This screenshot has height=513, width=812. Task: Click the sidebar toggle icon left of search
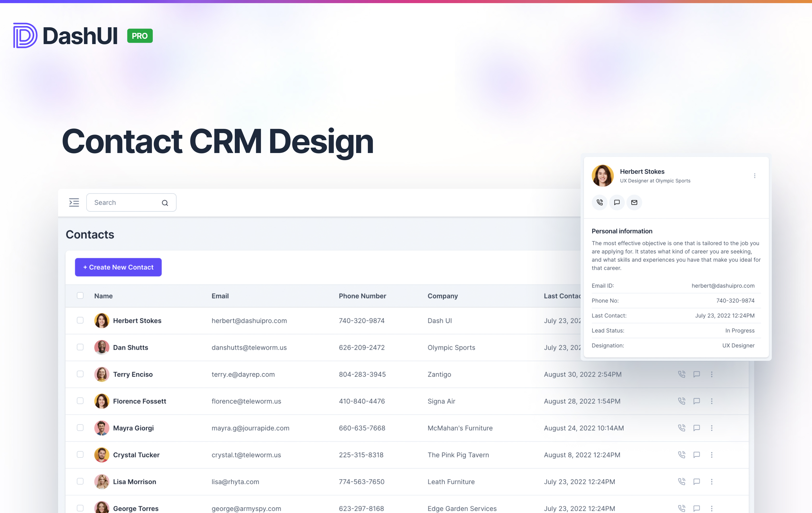click(74, 202)
